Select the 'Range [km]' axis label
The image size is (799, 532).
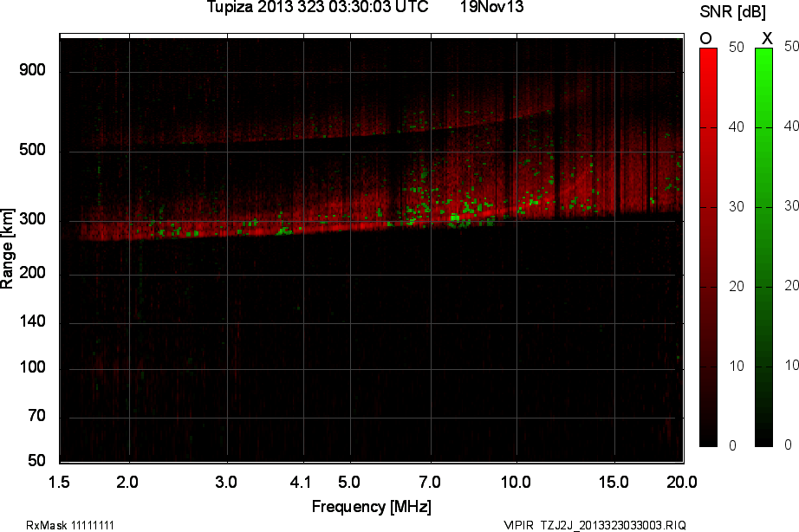pyautogui.click(x=7, y=248)
